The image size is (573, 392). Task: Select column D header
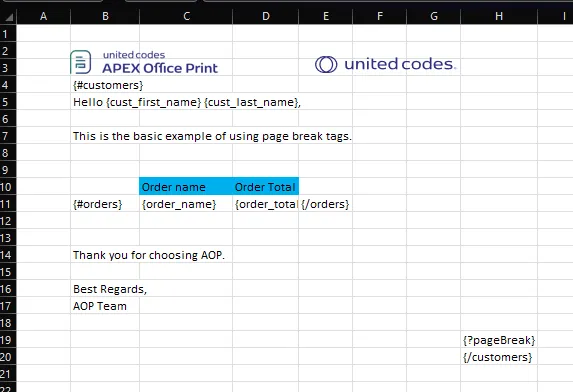(x=266, y=16)
